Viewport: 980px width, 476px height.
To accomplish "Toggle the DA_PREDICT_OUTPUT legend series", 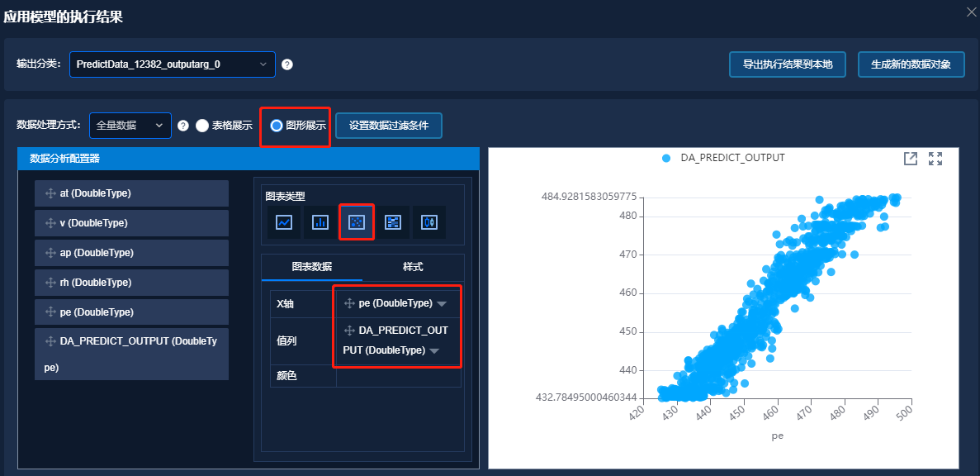I will (x=722, y=158).
